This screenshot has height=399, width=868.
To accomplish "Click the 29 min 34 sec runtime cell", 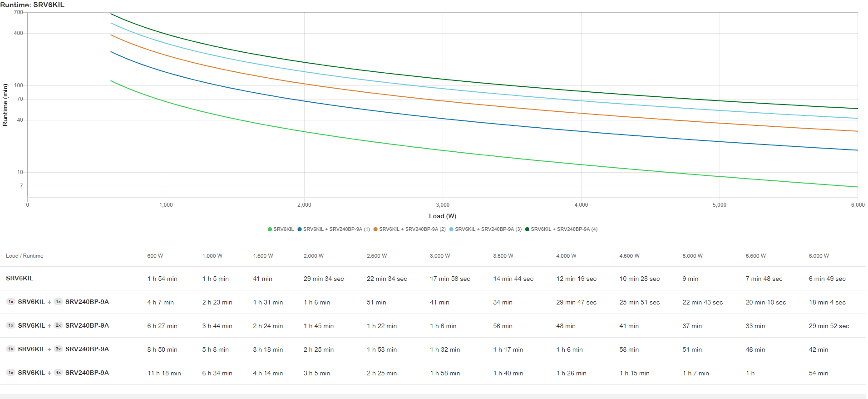I will pos(323,279).
